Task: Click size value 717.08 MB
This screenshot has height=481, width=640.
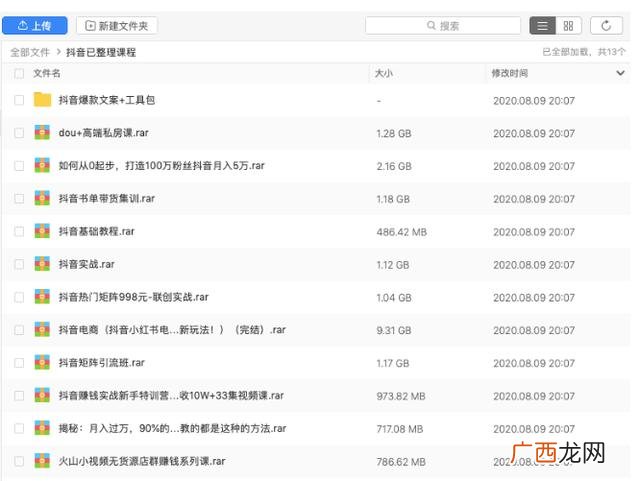Action: click(400, 429)
